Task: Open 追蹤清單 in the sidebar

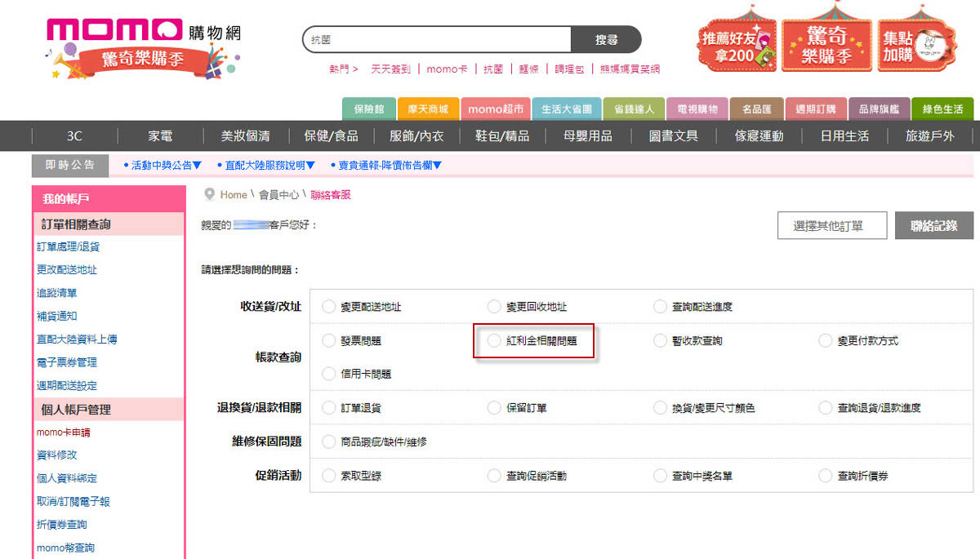Action: pos(57,293)
